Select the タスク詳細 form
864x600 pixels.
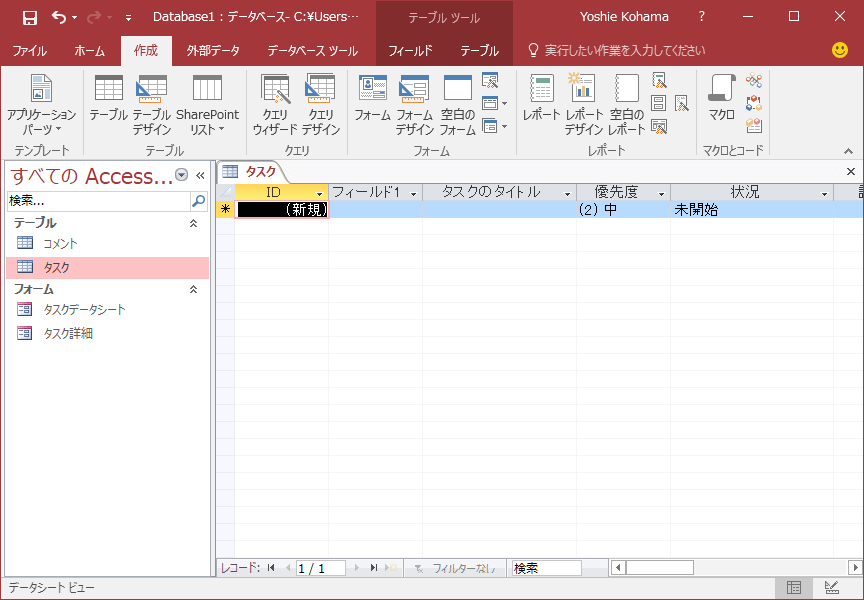click(107, 333)
